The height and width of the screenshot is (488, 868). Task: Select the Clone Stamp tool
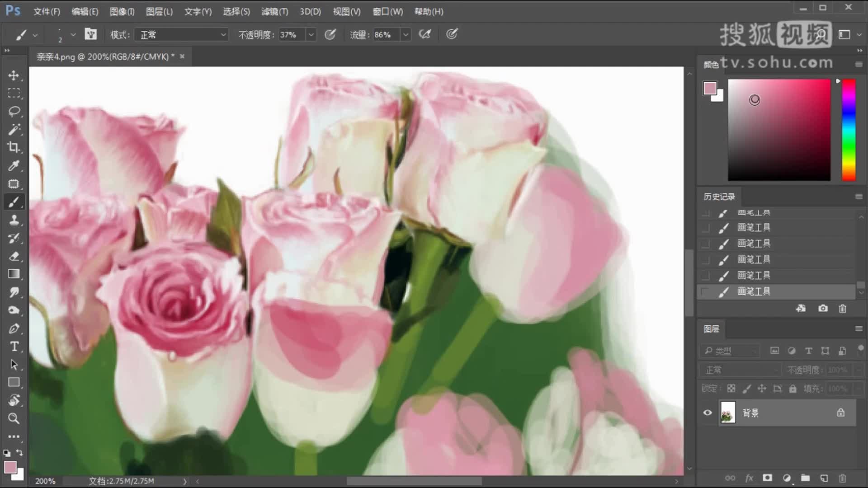coord(14,220)
